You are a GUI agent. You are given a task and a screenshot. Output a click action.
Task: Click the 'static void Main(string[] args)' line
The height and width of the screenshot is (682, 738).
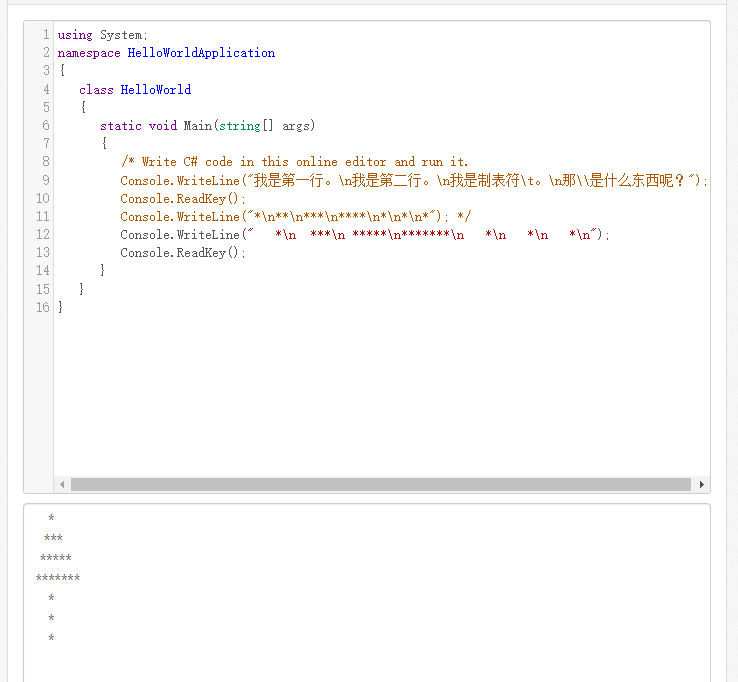coord(208,126)
